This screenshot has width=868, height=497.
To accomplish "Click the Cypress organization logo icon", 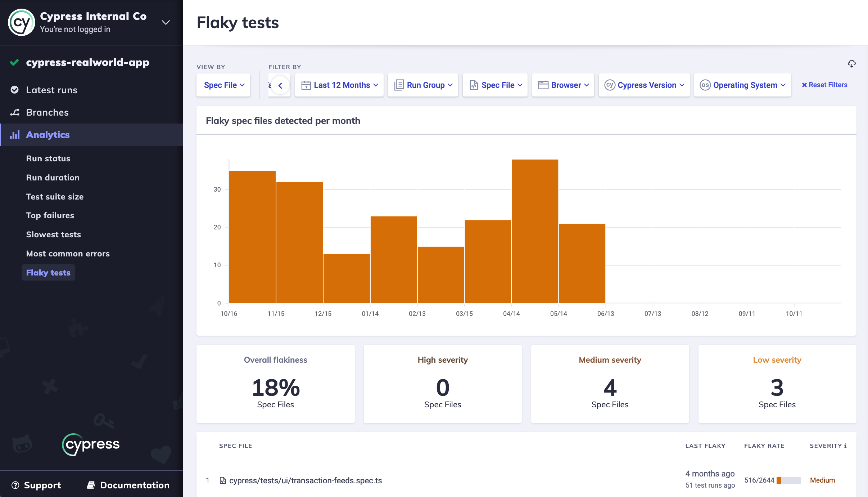I will [x=22, y=22].
